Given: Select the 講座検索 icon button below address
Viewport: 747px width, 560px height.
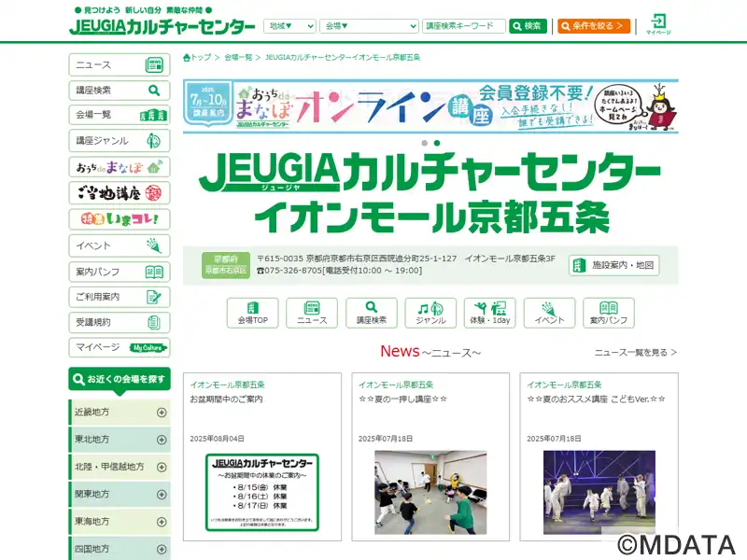Looking at the screenshot, I should [371, 313].
